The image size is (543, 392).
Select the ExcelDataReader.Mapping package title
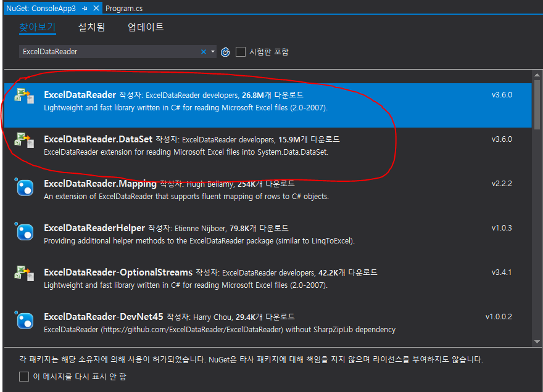100,184
